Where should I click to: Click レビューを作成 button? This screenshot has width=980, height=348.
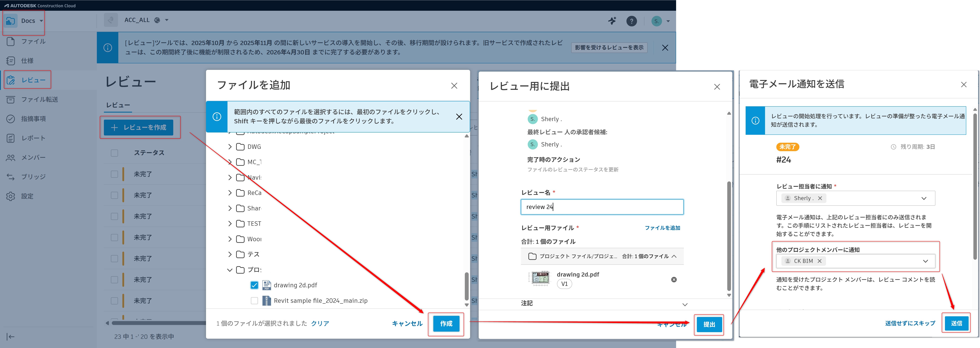point(138,128)
